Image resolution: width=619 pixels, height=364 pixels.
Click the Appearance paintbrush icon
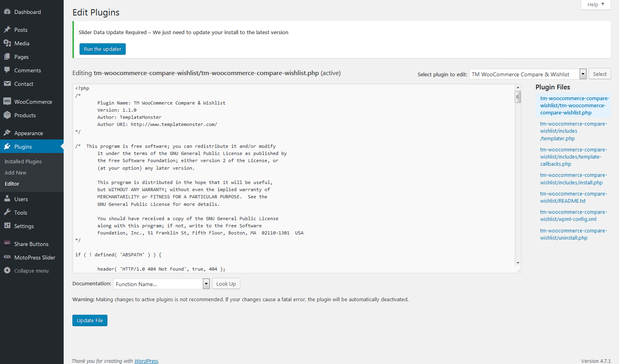tap(7, 133)
